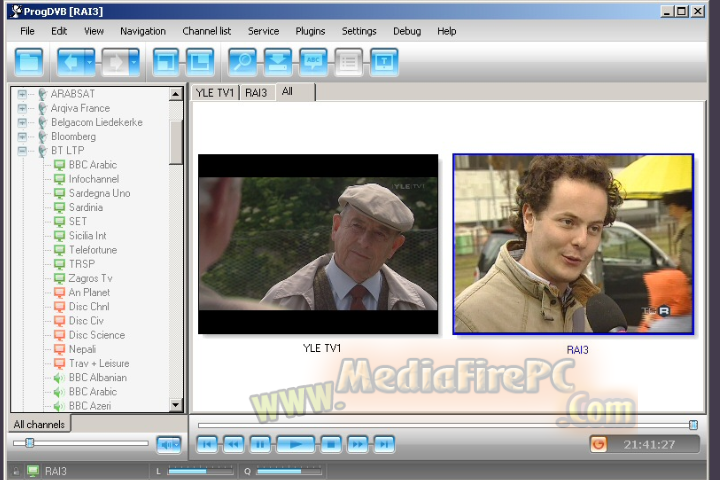
Task: Click the channel list scroll up arrow
Action: click(x=175, y=94)
